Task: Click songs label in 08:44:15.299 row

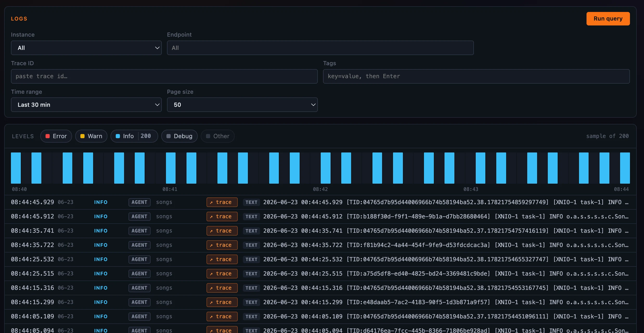Action: tap(164, 302)
